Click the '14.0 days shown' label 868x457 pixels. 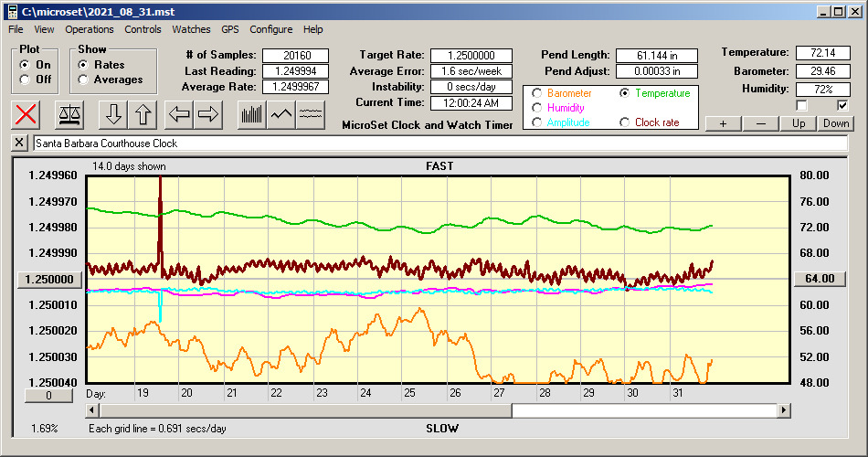coord(129,166)
